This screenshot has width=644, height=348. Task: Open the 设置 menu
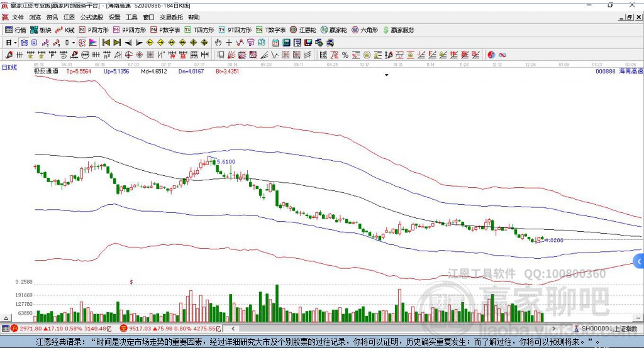pyautogui.click(x=114, y=17)
